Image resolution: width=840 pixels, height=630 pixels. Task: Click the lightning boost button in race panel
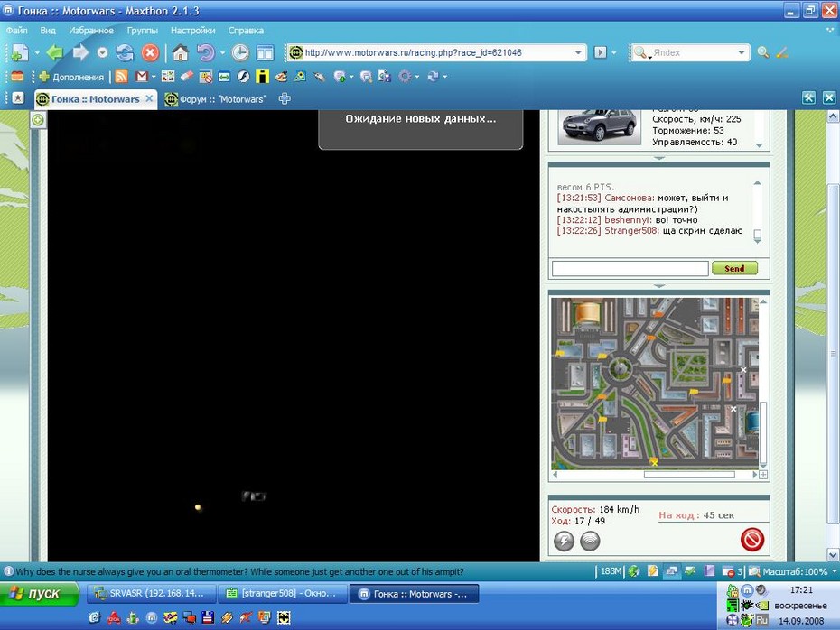coord(564,541)
